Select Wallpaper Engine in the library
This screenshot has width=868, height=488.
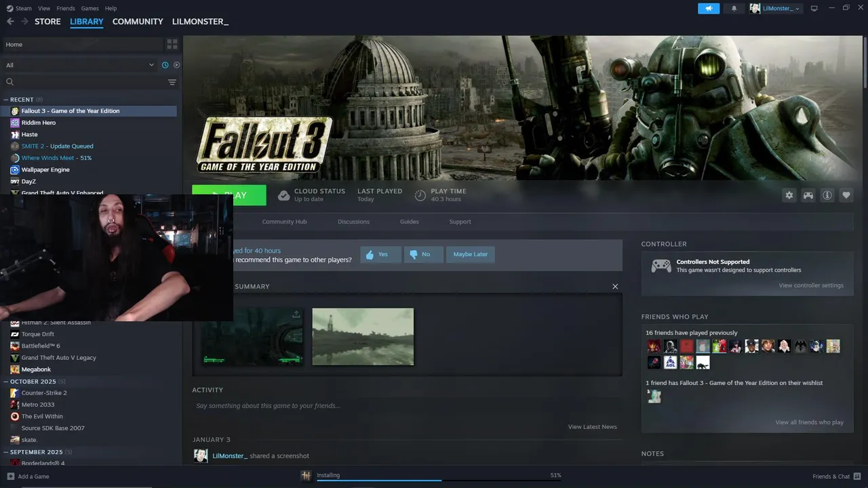(45, 169)
